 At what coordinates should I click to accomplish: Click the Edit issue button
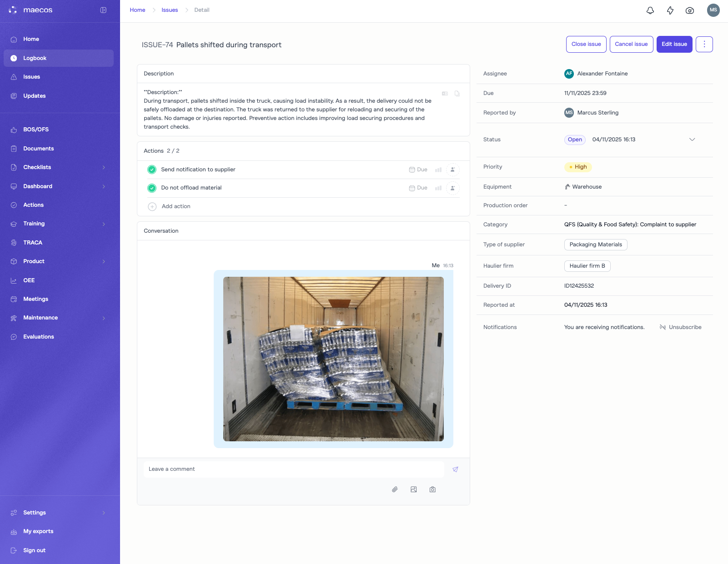[674, 44]
